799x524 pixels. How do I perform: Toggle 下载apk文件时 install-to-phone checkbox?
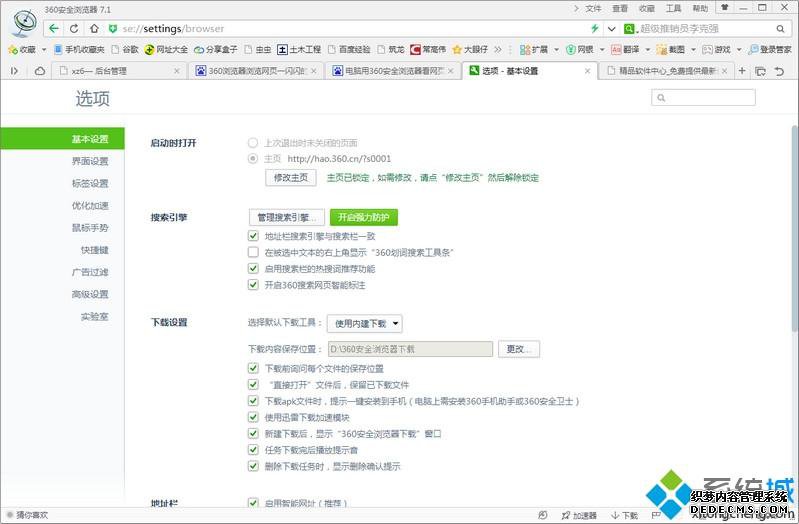[x=253, y=401]
